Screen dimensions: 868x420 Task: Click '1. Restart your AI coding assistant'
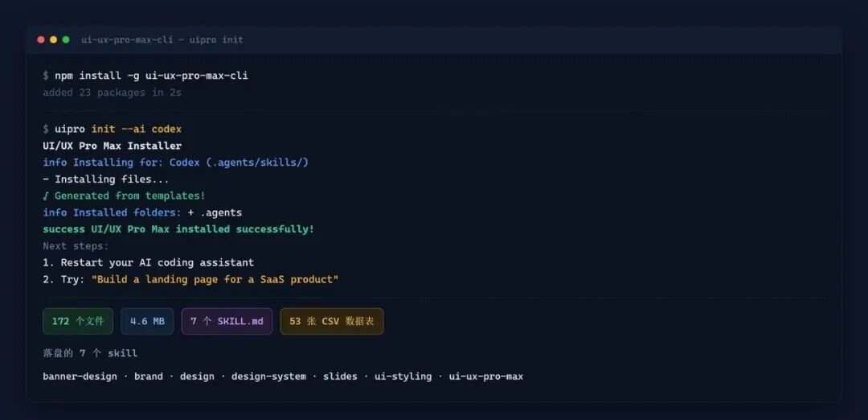[x=149, y=262]
